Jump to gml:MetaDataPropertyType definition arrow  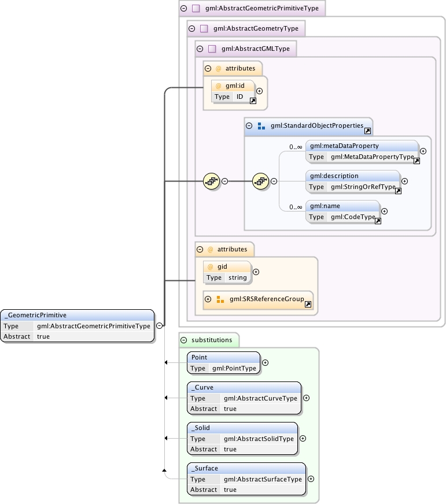pos(416,161)
